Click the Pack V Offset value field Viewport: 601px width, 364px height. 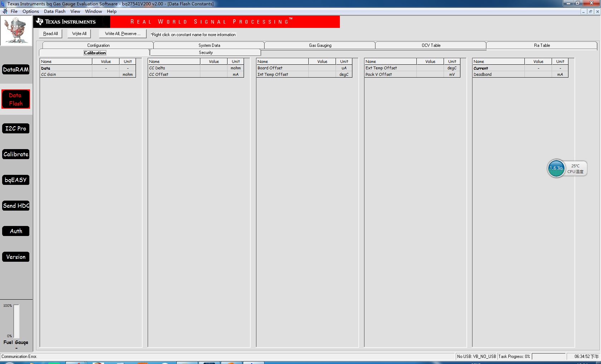pos(430,74)
